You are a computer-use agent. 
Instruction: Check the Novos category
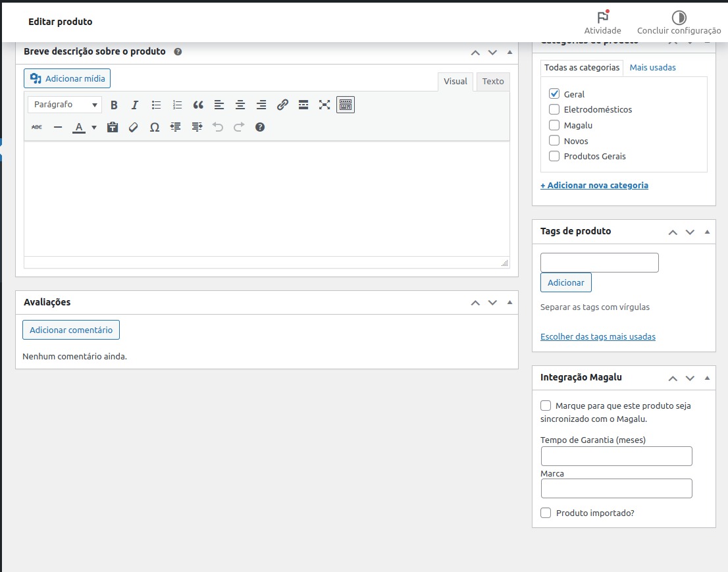(554, 141)
